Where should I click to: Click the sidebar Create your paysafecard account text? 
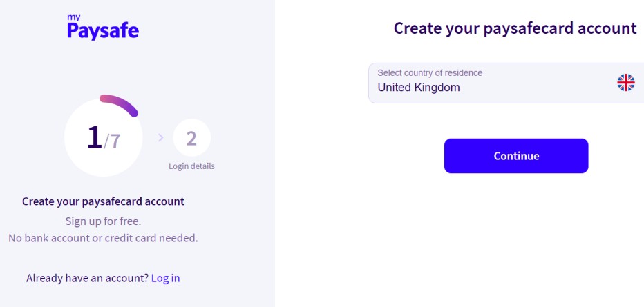(103, 201)
